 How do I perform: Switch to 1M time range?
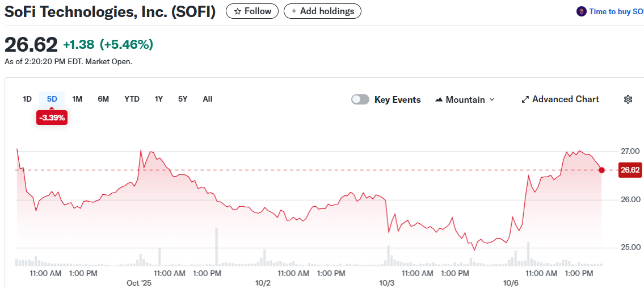(x=77, y=99)
